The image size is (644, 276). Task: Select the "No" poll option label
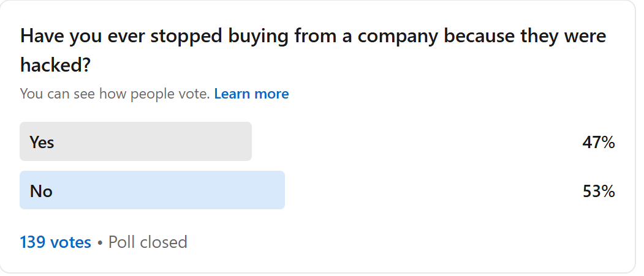pyautogui.click(x=41, y=191)
